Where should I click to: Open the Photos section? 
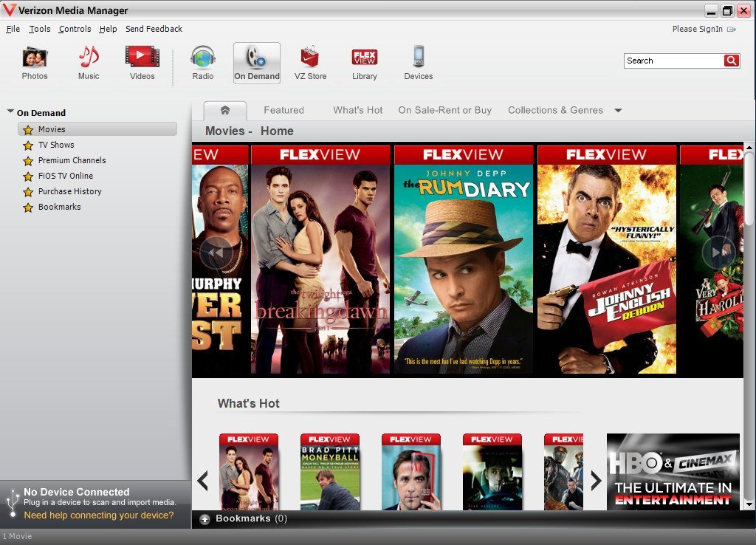(x=34, y=62)
